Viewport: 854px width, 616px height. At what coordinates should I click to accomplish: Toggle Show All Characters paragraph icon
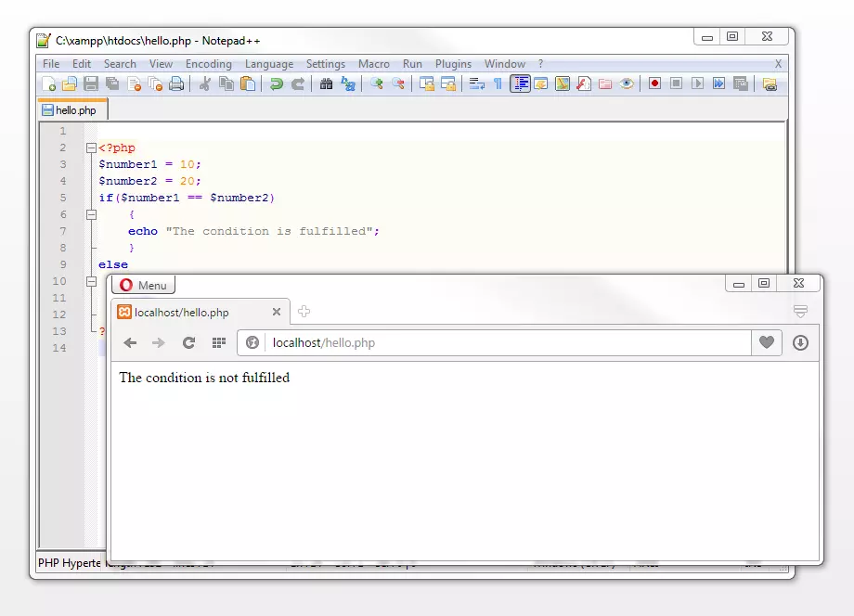[x=498, y=83]
